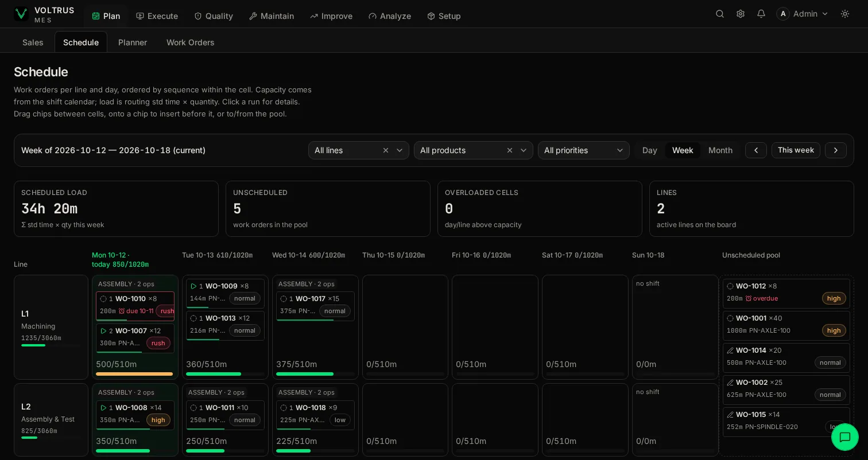The width and height of the screenshot is (868, 460).
Task: Switch view to Month
Action: pos(720,150)
